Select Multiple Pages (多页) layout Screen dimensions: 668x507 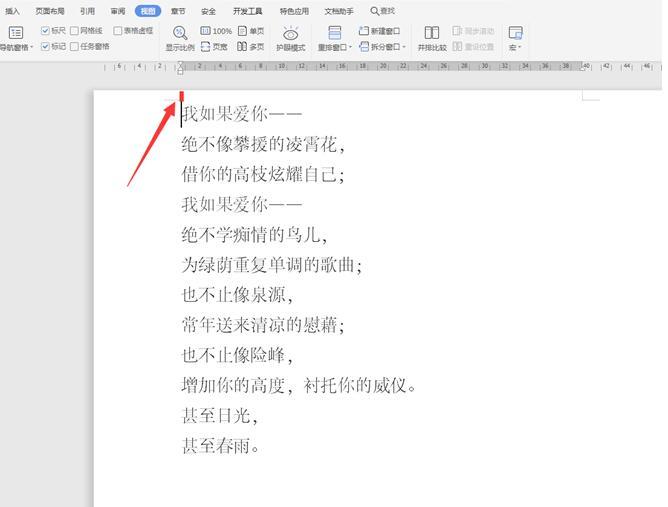251,46
